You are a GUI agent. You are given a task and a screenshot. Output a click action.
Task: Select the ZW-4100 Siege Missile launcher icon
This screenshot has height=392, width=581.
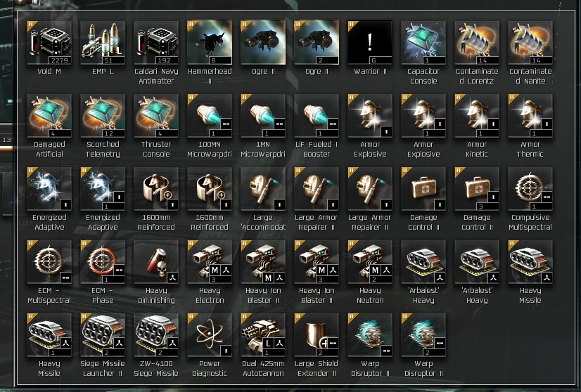[x=156, y=335]
